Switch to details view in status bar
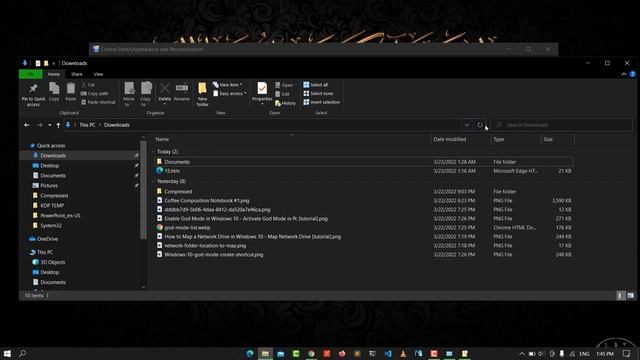The height and width of the screenshot is (360, 640). click(620, 296)
